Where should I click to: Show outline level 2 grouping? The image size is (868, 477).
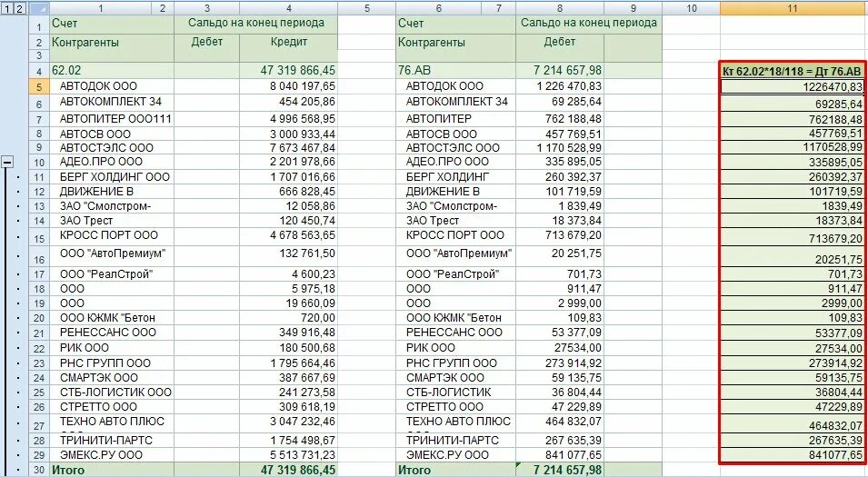click(x=18, y=8)
